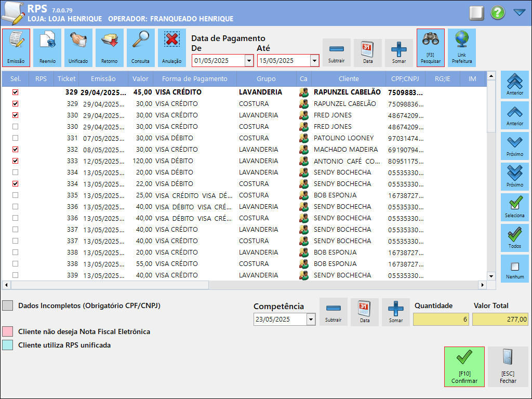The height and width of the screenshot is (399, 532).
Task: Click Subtrair beside Competência
Action: [x=334, y=312]
